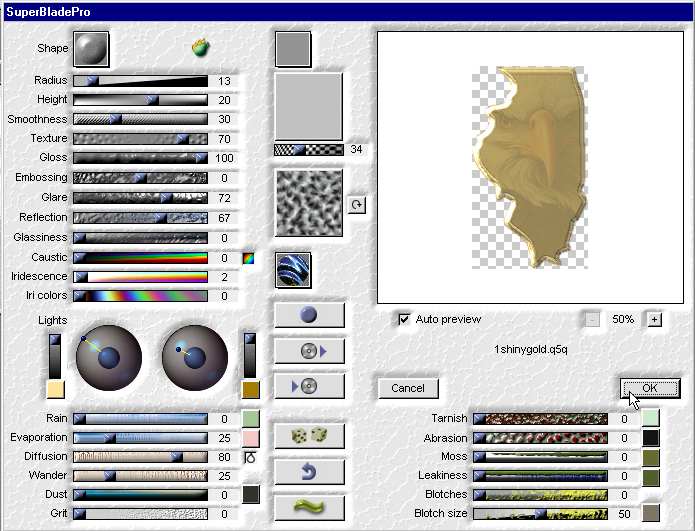Click the Dust slider
Screen dimensions: 695x531
[140, 495]
